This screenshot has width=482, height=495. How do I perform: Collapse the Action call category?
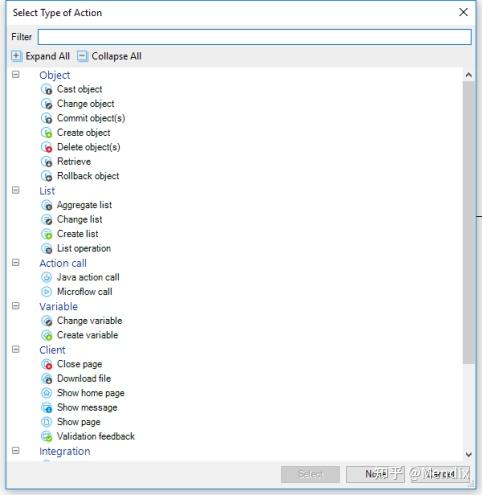[x=16, y=263]
